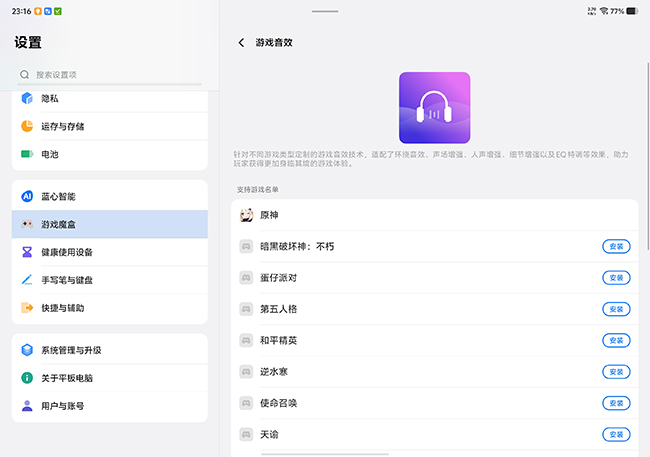The width and height of the screenshot is (650, 457).
Task: Tap the 运存与存储 storage icon
Action: pos(27,127)
